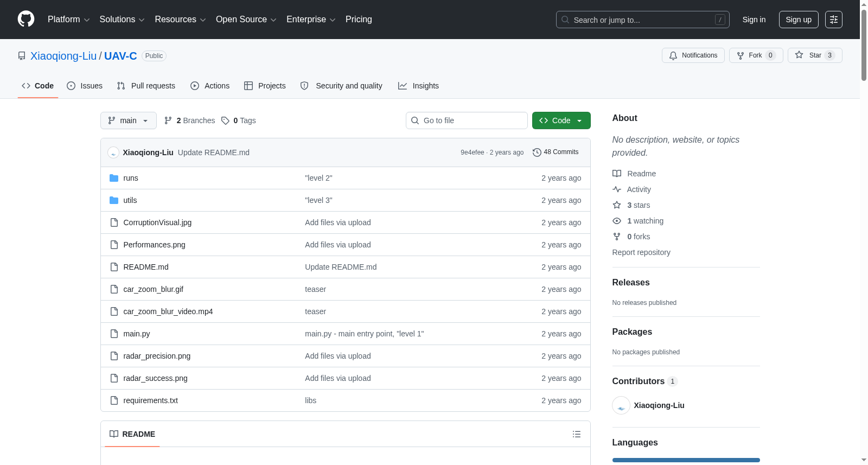The height and width of the screenshot is (465, 868).
Task: Click the tag icon beside 0 Tags
Action: [x=226, y=120]
